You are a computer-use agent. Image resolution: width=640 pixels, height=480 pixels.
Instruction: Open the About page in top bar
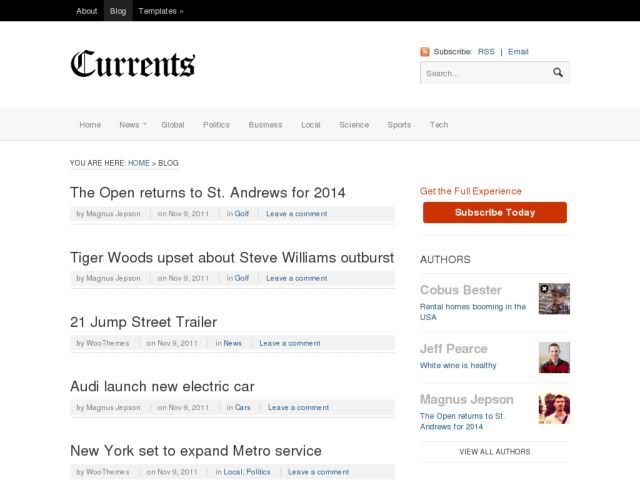coord(87,11)
